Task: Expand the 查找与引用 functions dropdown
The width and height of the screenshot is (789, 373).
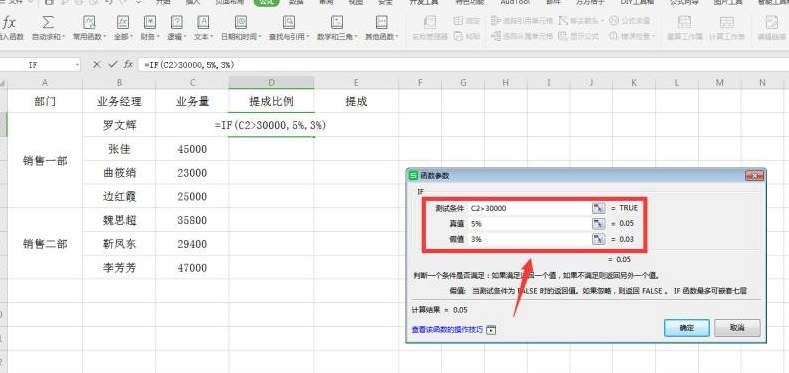Action: click(x=289, y=28)
